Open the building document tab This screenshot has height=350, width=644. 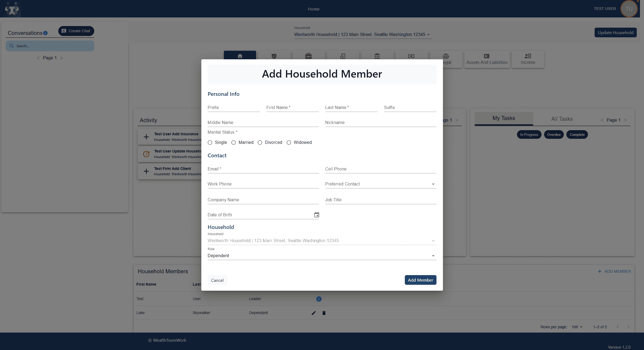point(343,56)
